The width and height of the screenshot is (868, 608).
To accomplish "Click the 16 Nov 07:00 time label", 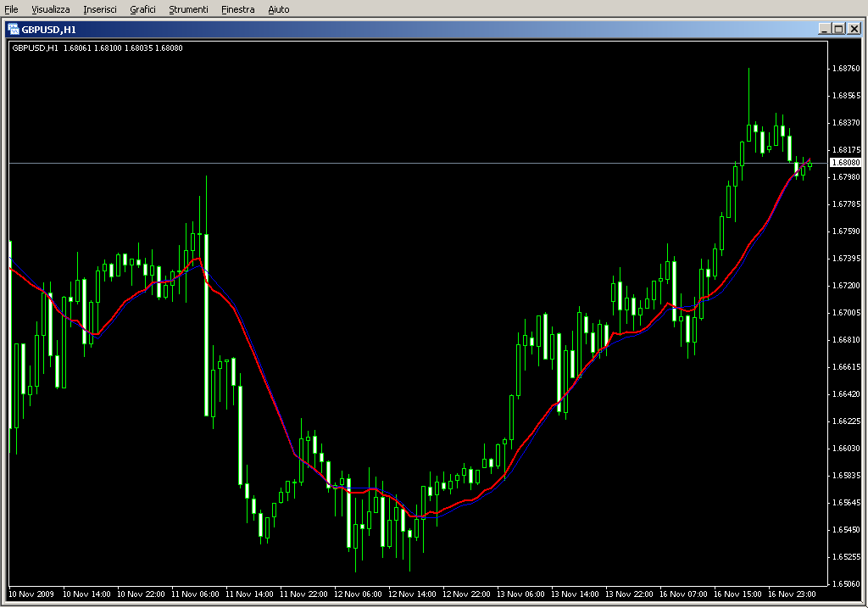I will (684, 594).
